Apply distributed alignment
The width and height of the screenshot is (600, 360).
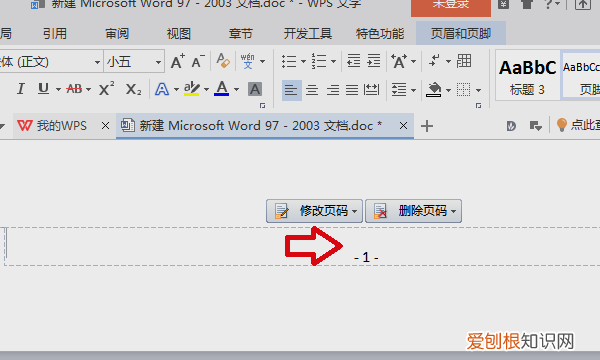(372, 90)
